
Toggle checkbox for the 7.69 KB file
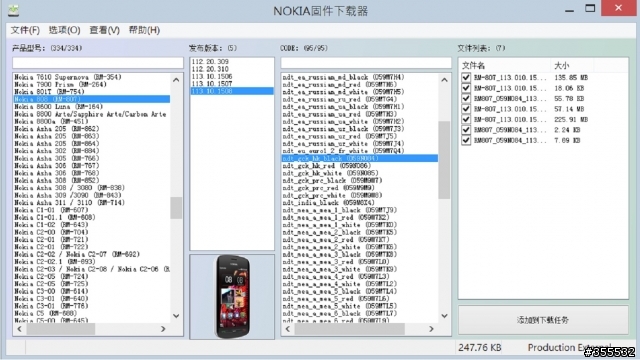(x=466, y=140)
